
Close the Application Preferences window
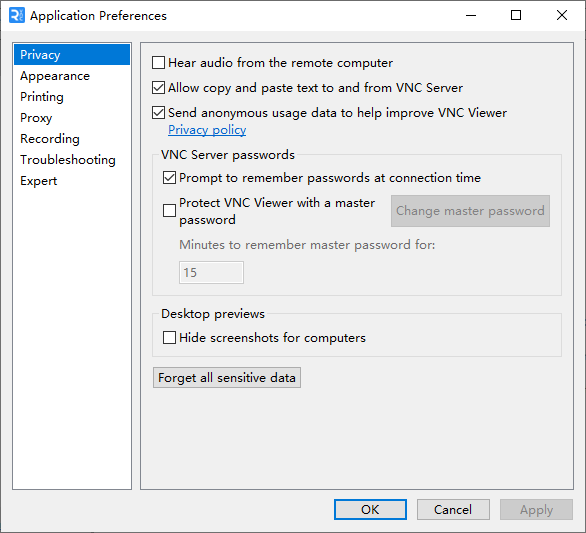562,15
